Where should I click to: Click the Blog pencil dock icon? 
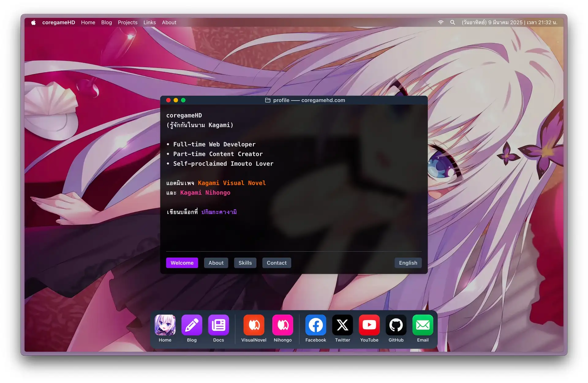pyautogui.click(x=192, y=325)
